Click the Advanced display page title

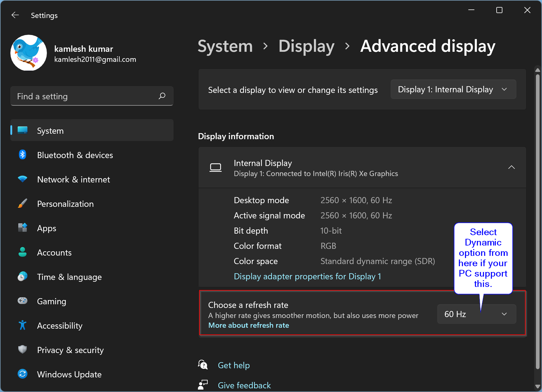tap(428, 46)
